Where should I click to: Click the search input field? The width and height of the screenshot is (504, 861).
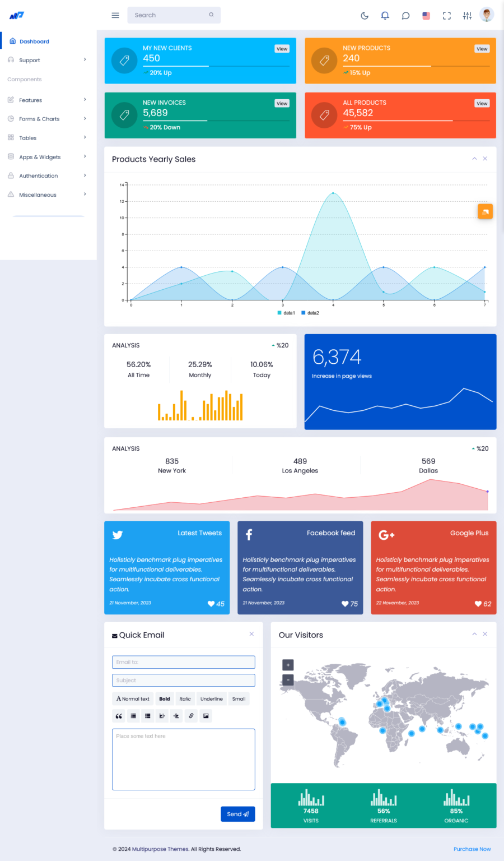[x=168, y=15]
